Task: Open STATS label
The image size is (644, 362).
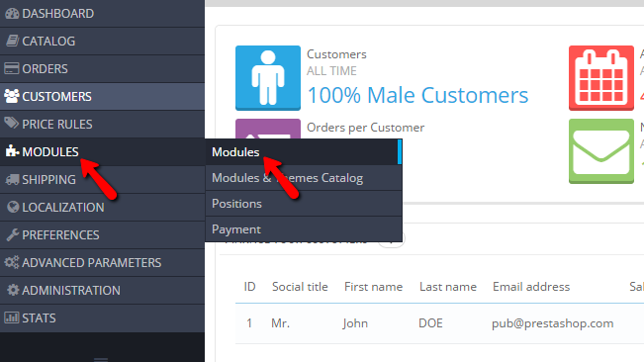Action: (39, 318)
